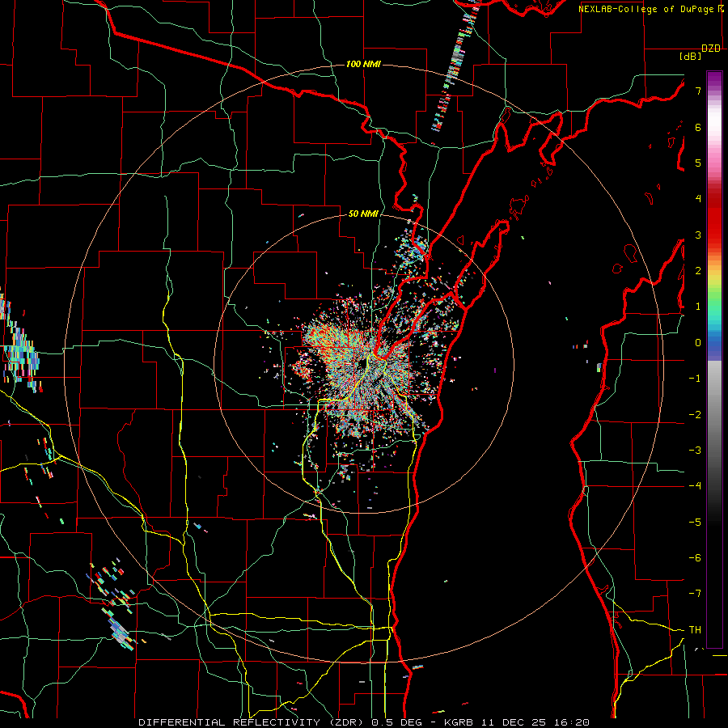The image size is (728, 728).
Task: Click the "5" value on the scale
Action: click(698, 163)
